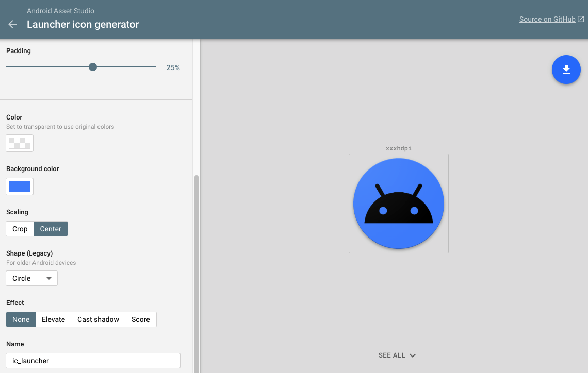Screen dimensions: 588x373
Task: Click the Padding slider handle
Action: pos(93,67)
